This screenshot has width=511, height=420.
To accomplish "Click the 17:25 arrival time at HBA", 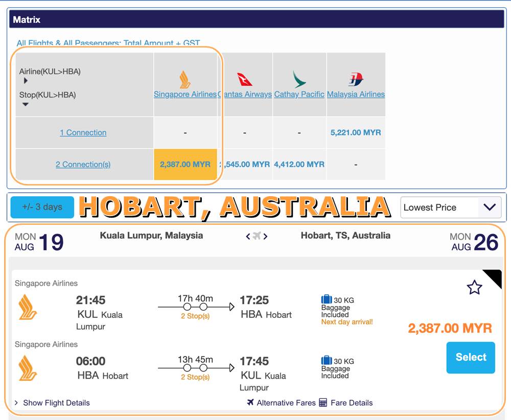I will tap(254, 300).
